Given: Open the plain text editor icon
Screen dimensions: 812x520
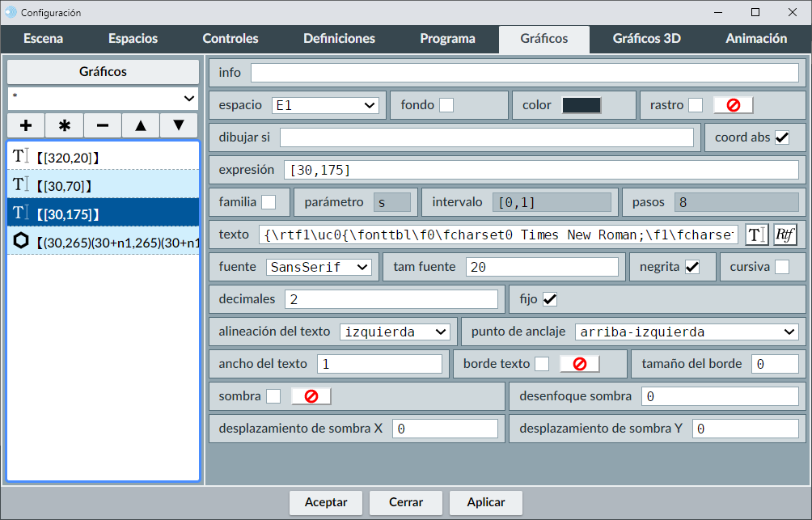Looking at the screenshot, I should tap(756, 235).
